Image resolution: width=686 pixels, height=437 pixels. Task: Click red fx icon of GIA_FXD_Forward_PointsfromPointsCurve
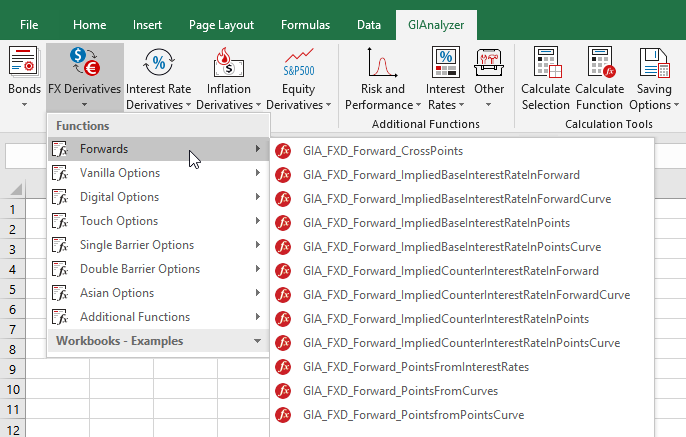coord(283,415)
